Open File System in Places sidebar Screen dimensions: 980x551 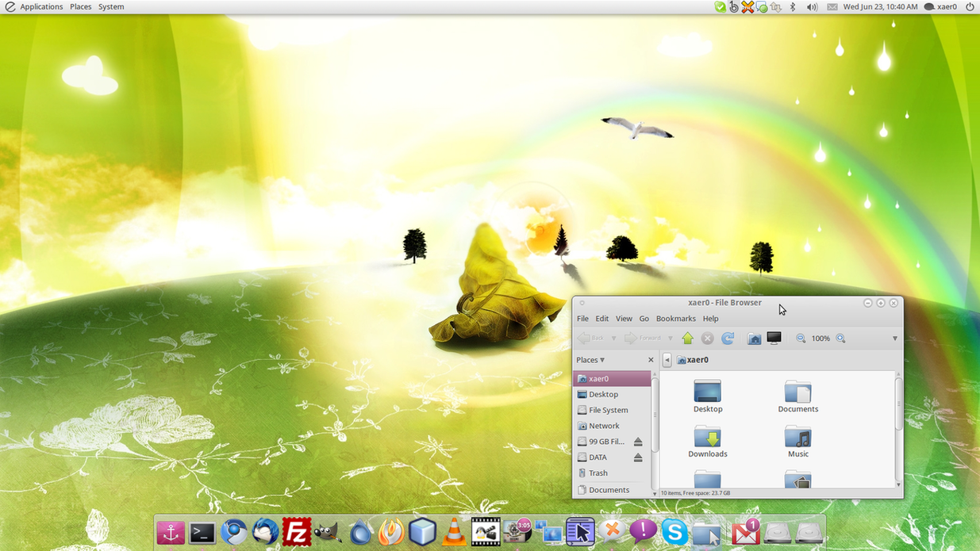pyautogui.click(x=612, y=410)
